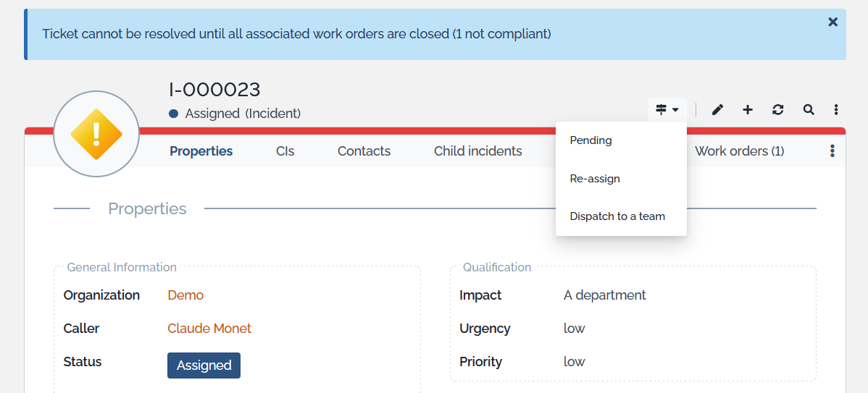The height and width of the screenshot is (393, 868).
Task: Switch to the Properties tab
Action: (x=201, y=151)
